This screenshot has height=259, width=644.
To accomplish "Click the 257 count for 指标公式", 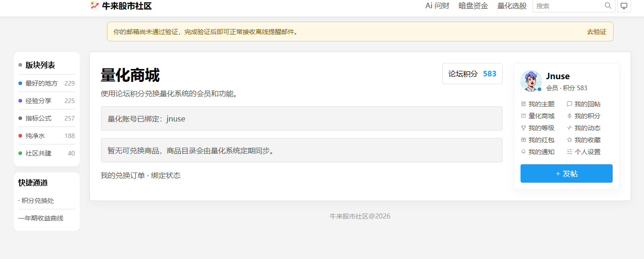I will click(x=70, y=118).
